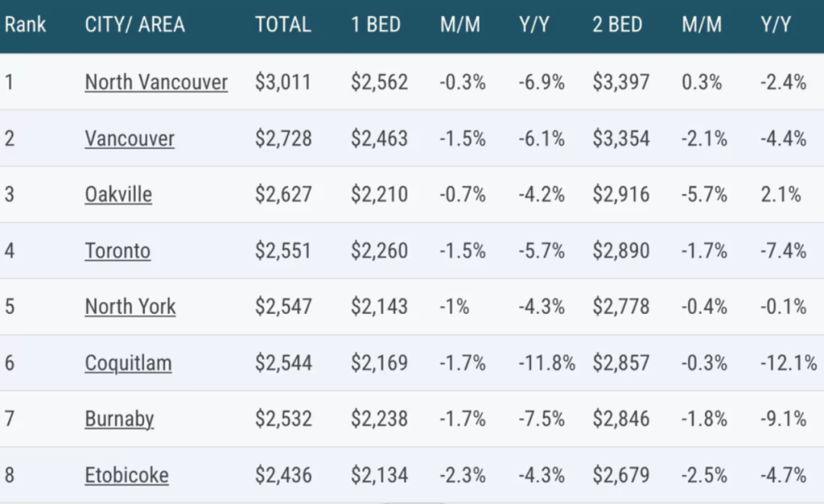Screen dimensions: 824x504
Task: Click the Rank column header
Action: point(25,24)
